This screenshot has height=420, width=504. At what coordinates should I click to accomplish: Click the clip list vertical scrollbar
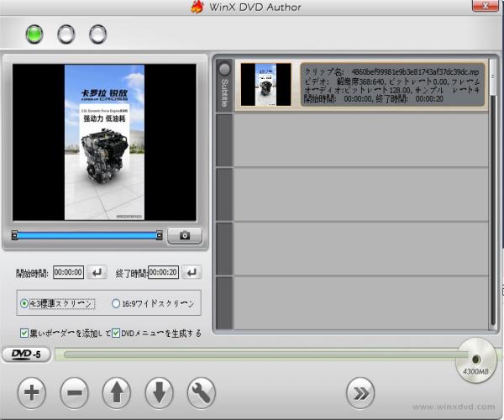point(493,193)
